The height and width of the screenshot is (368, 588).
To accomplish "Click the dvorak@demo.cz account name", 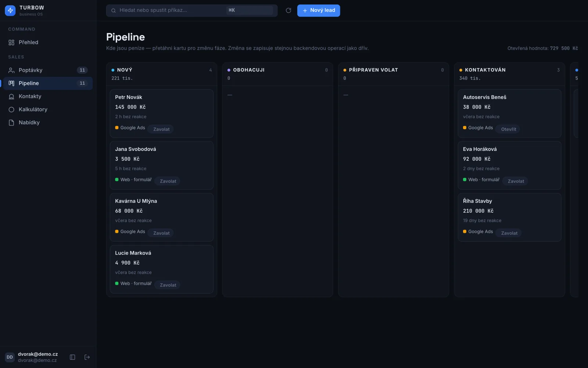I will (x=38, y=354).
